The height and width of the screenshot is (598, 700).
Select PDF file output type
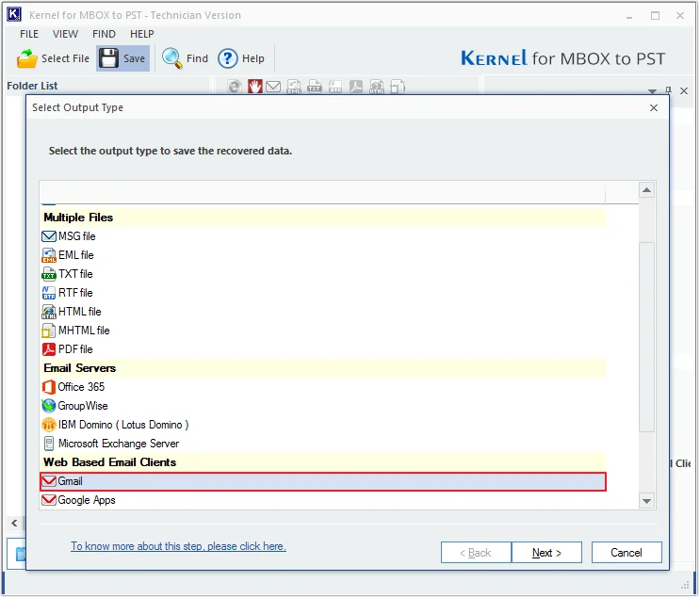(x=323, y=349)
